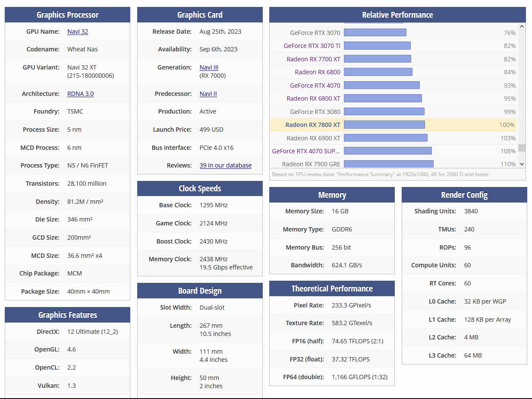Click the Graphics Card section header

point(200,15)
